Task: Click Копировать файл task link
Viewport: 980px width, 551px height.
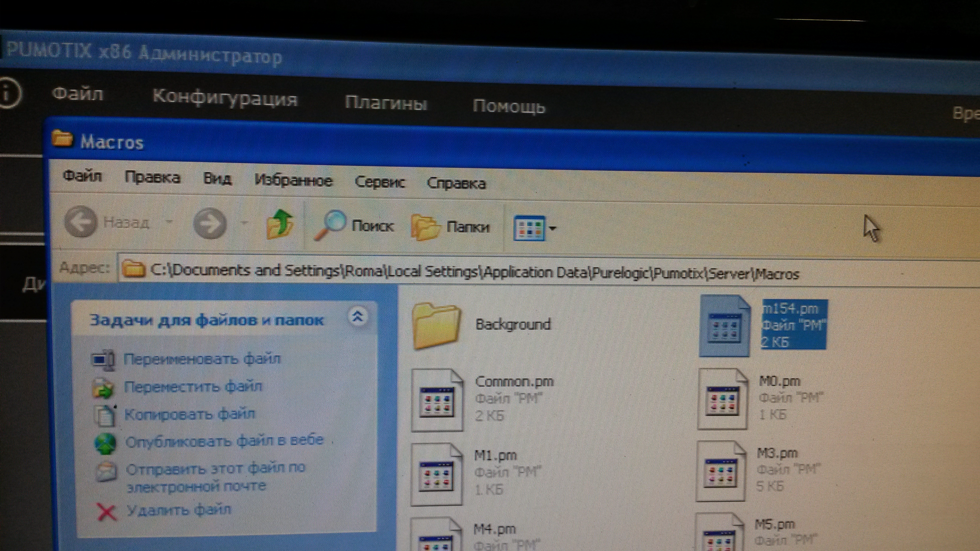Action: 189,414
